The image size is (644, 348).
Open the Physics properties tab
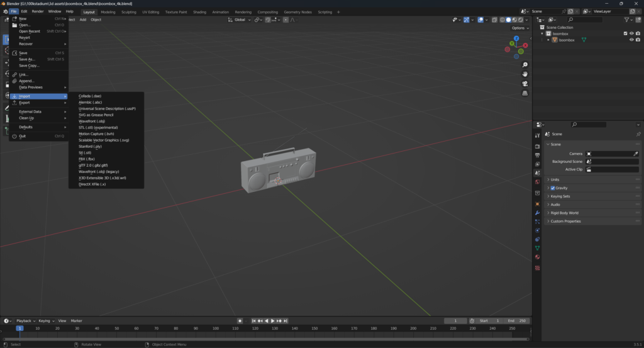pyautogui.click(x=537, y=230)
